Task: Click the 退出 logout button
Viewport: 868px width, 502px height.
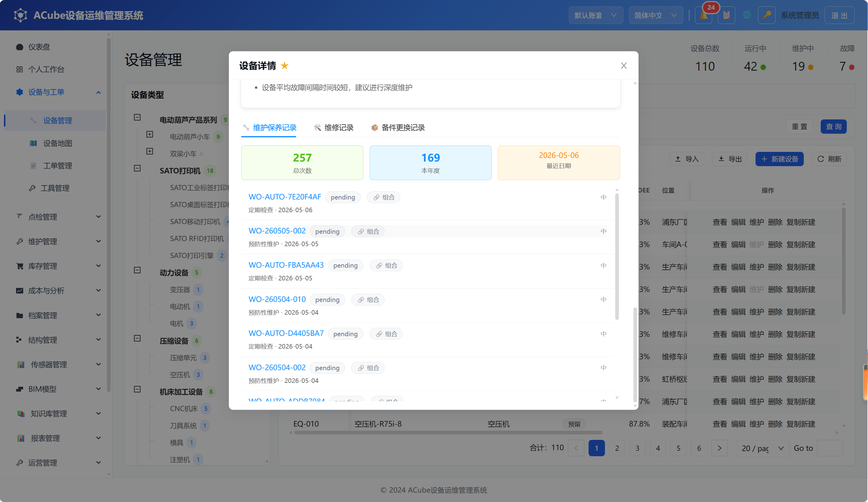Action: pyautogui.click(x=839, y=15)
